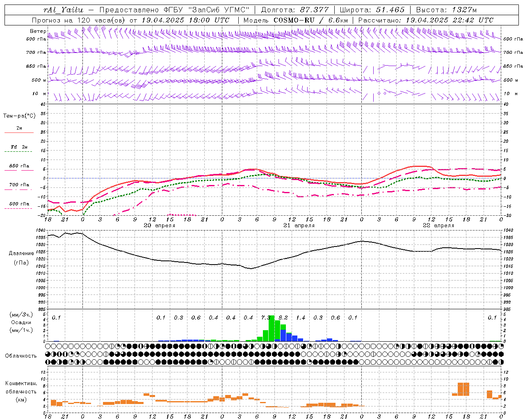The height and width of the screenshot is (420, 525).
Task: Click the 22 апреля date label
Action: (438, 226)
